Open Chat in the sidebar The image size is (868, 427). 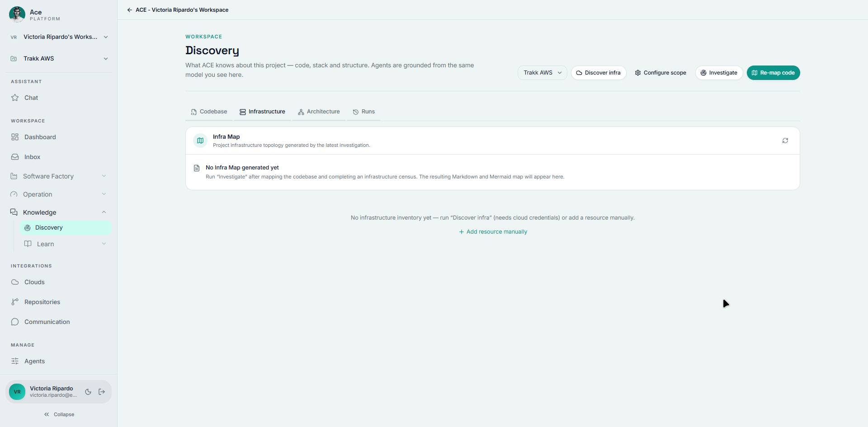tap(59, 98)
